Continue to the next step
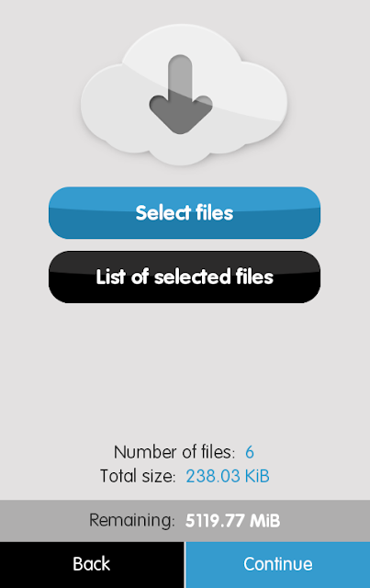Viewport: 370px width, 588px height. 278,564
